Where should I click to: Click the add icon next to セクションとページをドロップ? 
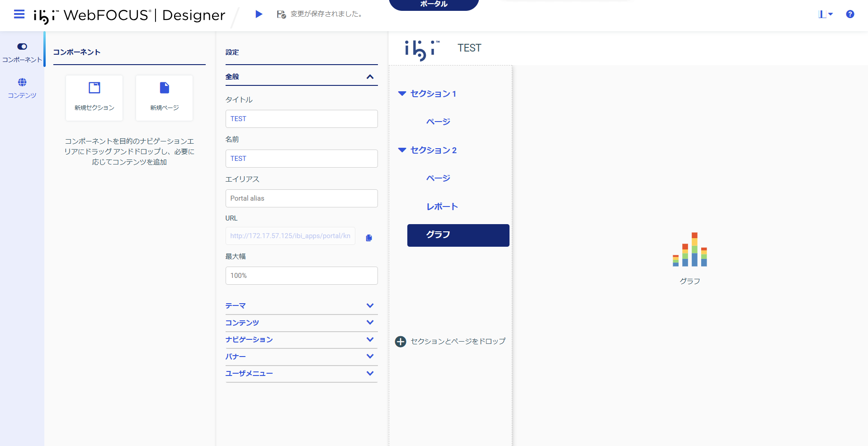[x=401, y=342]
